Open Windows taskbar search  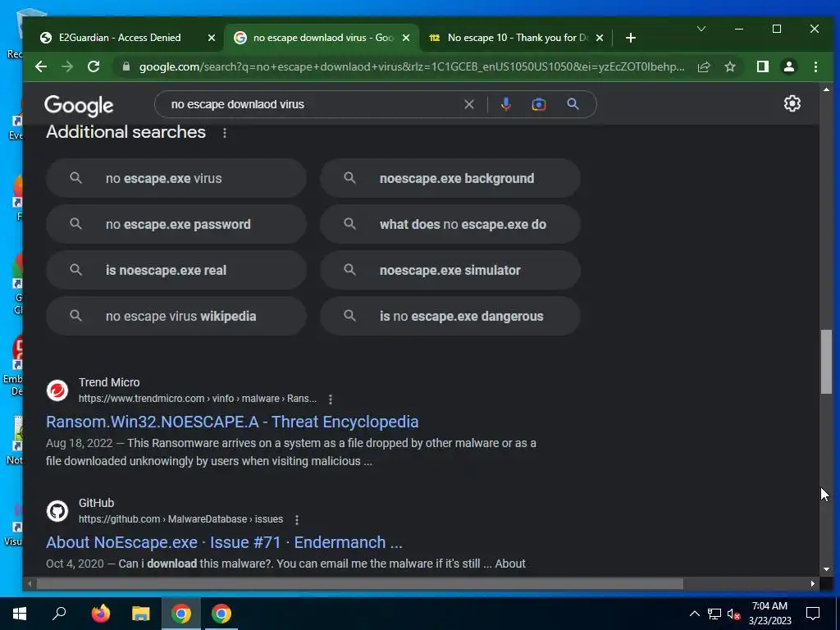pyautogui.click(x=59, y=614)
